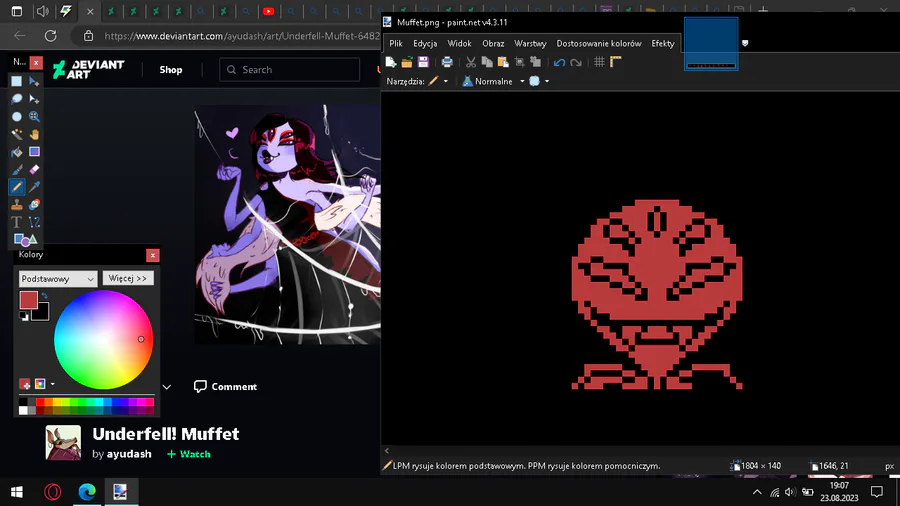Click the Redo arrow icon

pos(576,62)
